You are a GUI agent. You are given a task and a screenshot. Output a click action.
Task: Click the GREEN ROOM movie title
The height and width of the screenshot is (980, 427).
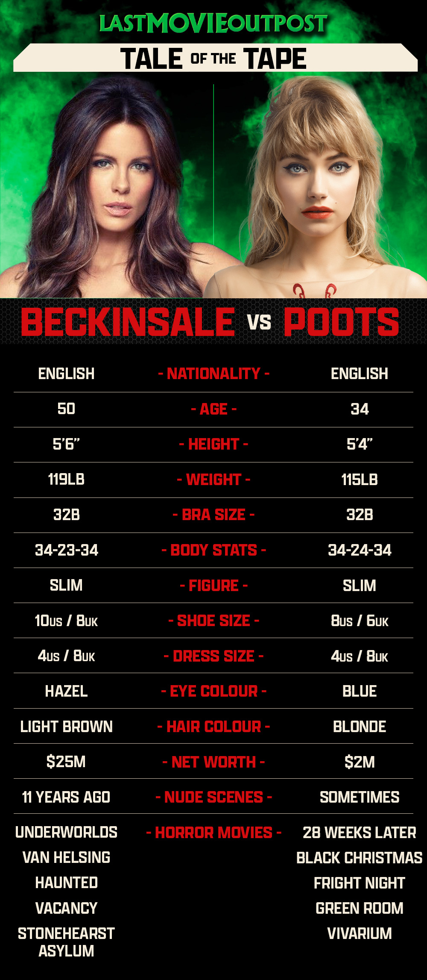pos(360,908)
